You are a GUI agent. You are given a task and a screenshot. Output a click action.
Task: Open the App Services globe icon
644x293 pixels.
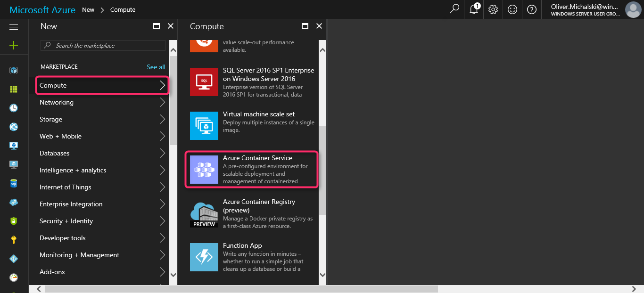(x=14, y=127)
